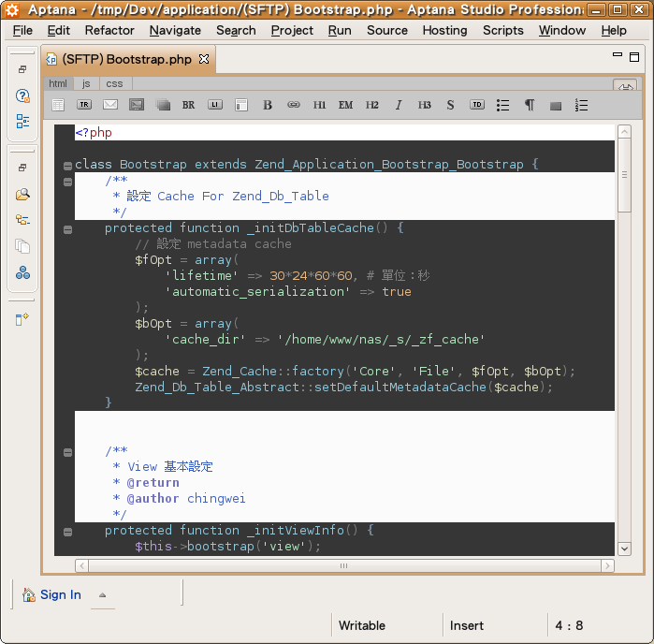The height and width of the screenshot is (644, 654).
Task: Collapse the Cache For Zend_Db_Table comment fold
Action: (67, 182)
